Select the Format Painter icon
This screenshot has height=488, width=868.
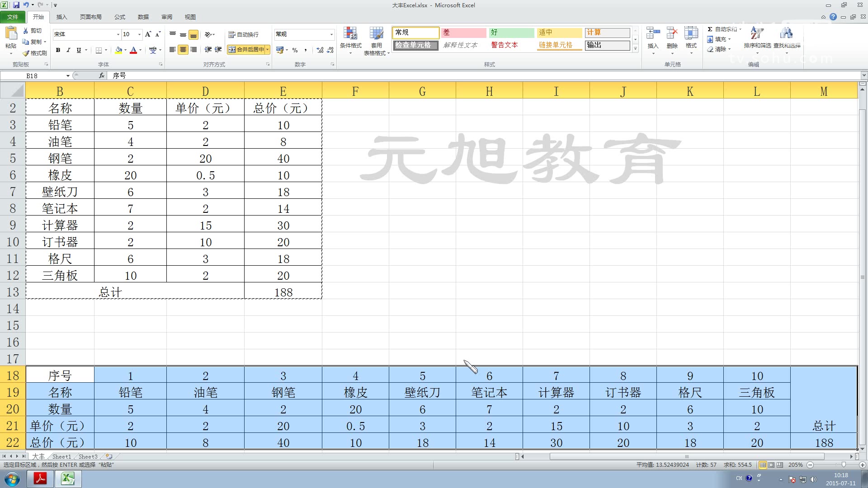(26, 53)
